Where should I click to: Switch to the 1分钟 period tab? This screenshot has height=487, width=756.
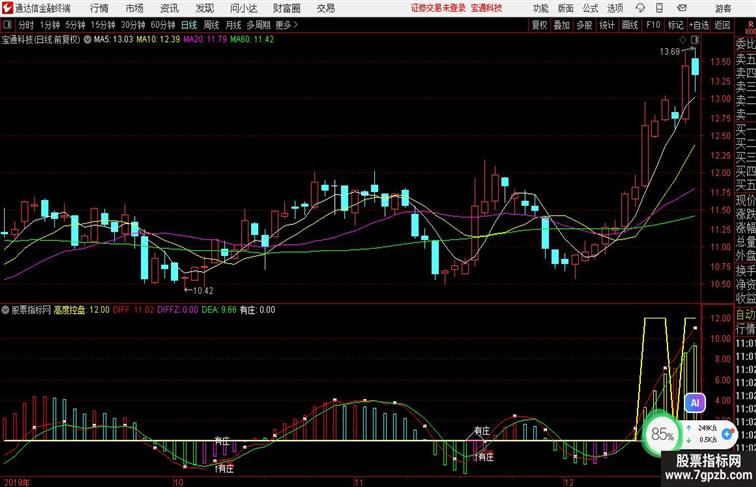tap(50, 25)
